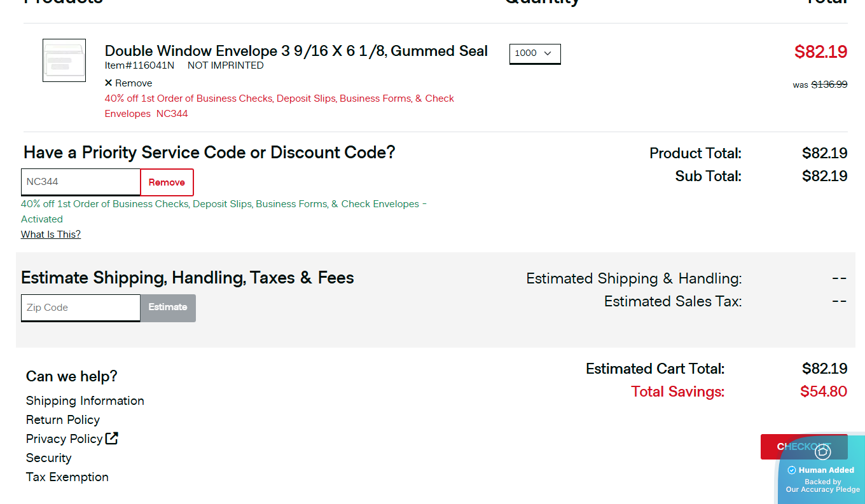865x504 pixels.
Task: Open the quantity dropdown showing 1000
Action: click(534, 54)
